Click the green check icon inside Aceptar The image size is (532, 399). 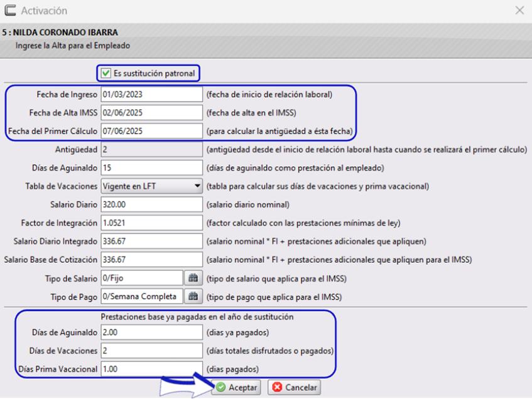220,387
